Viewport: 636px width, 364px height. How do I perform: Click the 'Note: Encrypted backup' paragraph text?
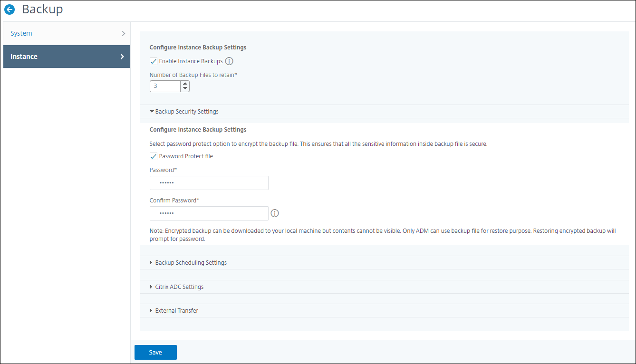[x=383, y=235]
